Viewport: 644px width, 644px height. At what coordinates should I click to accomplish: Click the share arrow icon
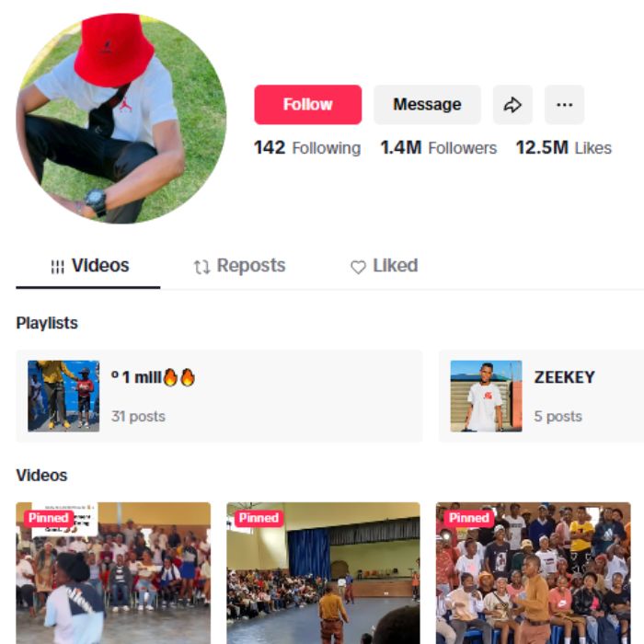512,105
